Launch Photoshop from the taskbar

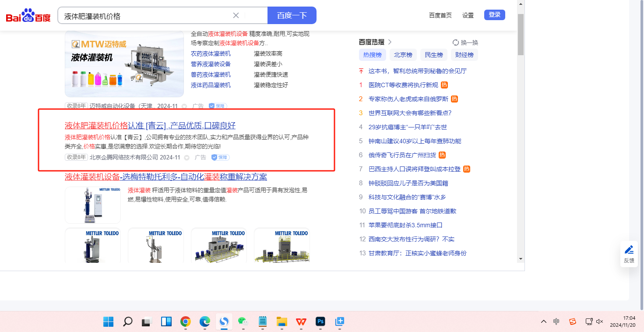coord(320,322)
